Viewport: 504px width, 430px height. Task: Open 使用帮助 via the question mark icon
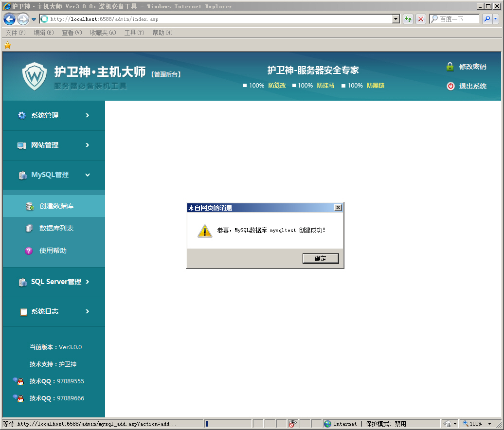coord(29,251)
